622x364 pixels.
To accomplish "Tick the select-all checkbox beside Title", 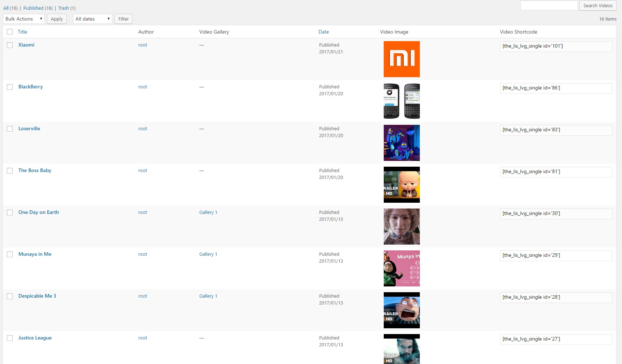I will (10, 32).
